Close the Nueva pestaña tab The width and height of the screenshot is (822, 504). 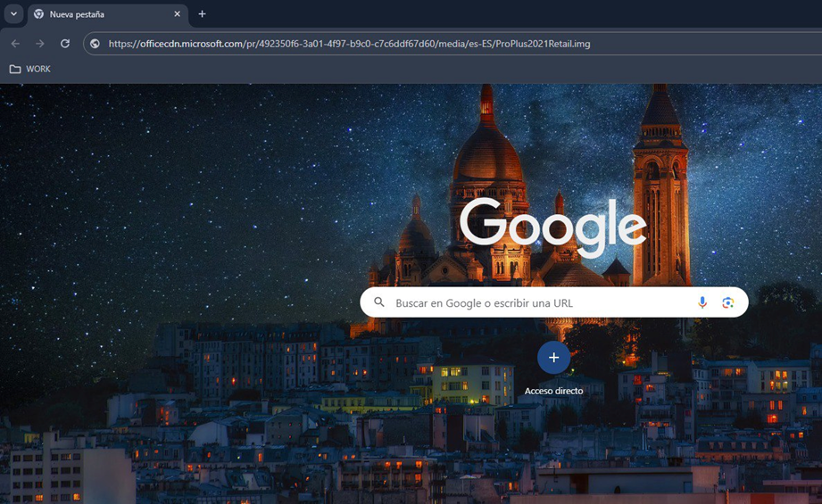pos(177,14)
